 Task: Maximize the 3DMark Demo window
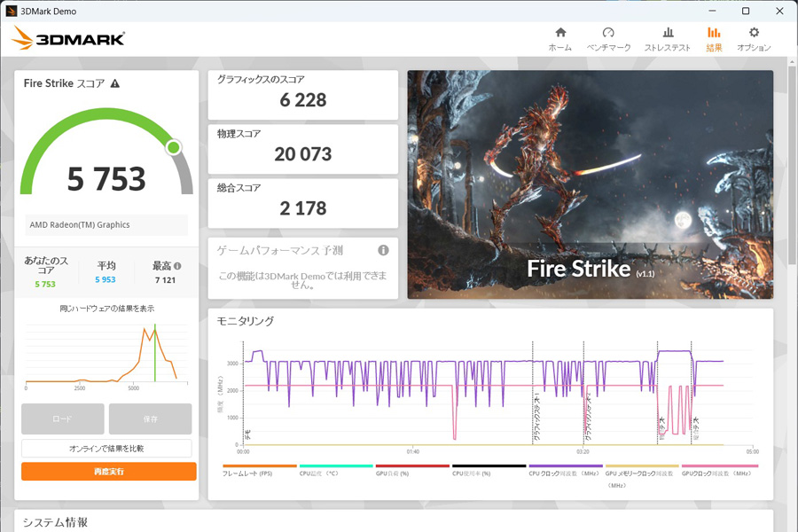746,11
